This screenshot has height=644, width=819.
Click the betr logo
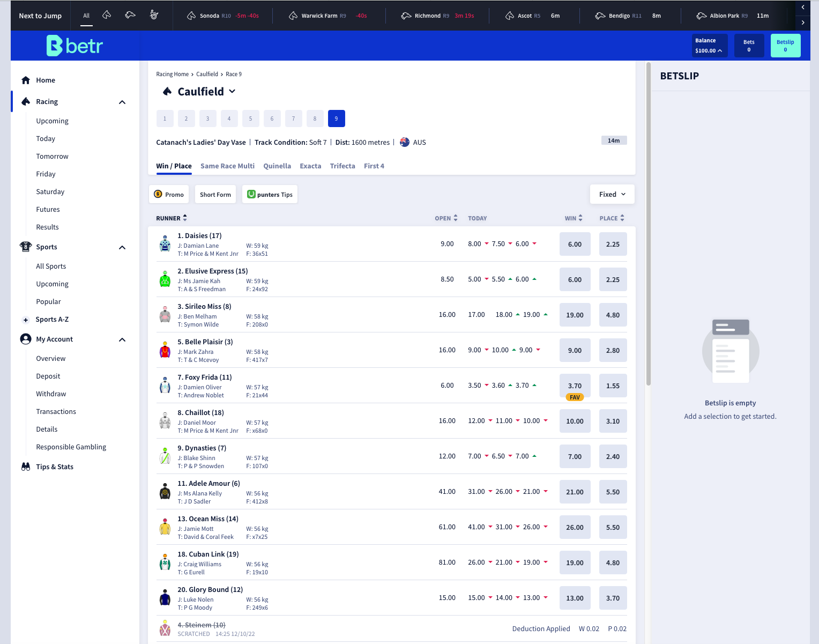[75, 46]
